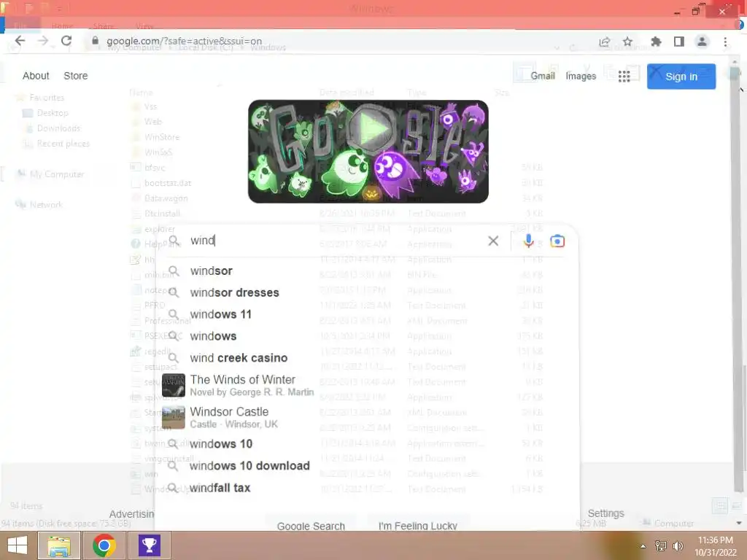Open the Extensions puzzle icon
This screenshot has height=560, width=747.
coord(656,42)
